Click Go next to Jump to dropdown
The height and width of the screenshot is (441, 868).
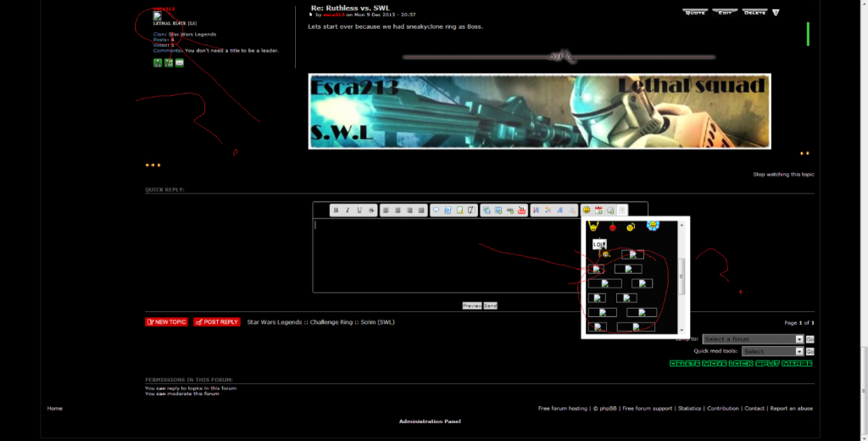coord(810,339)
